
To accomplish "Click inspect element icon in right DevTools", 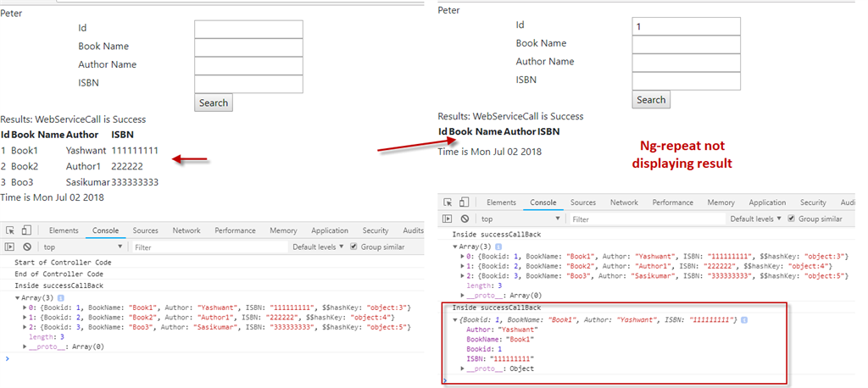I will tap(448, 202).
